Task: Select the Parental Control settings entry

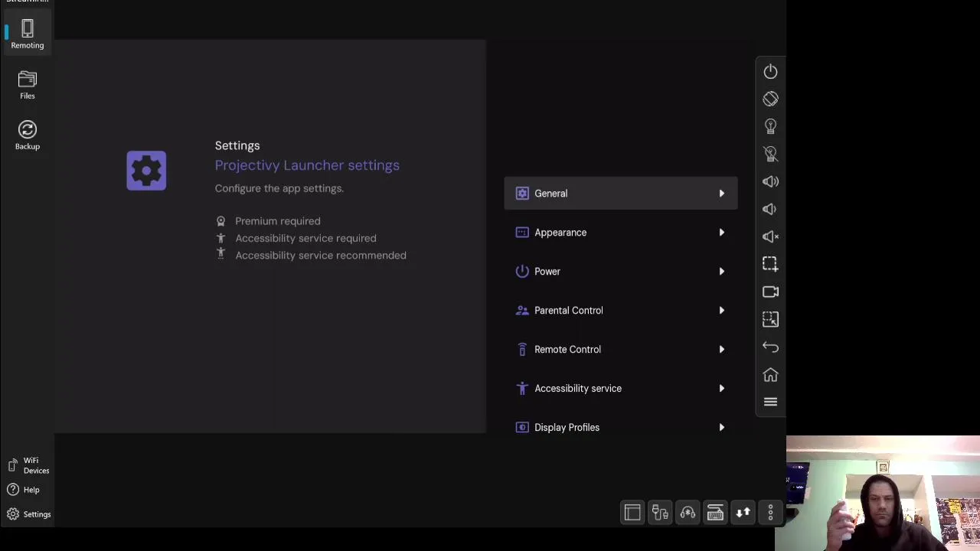Action: click(621, 311)
